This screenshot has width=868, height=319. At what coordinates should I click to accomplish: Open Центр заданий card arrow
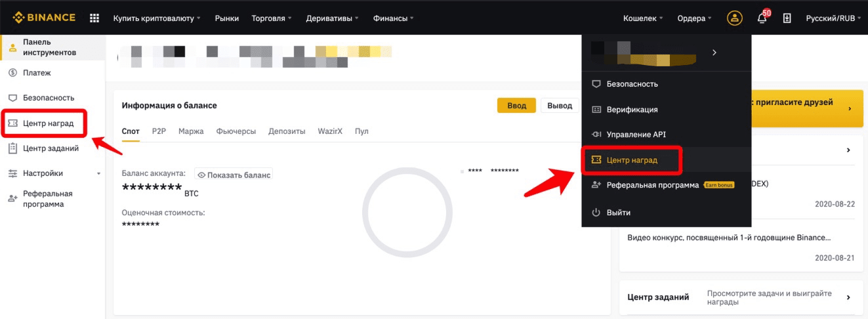point(848,297)
